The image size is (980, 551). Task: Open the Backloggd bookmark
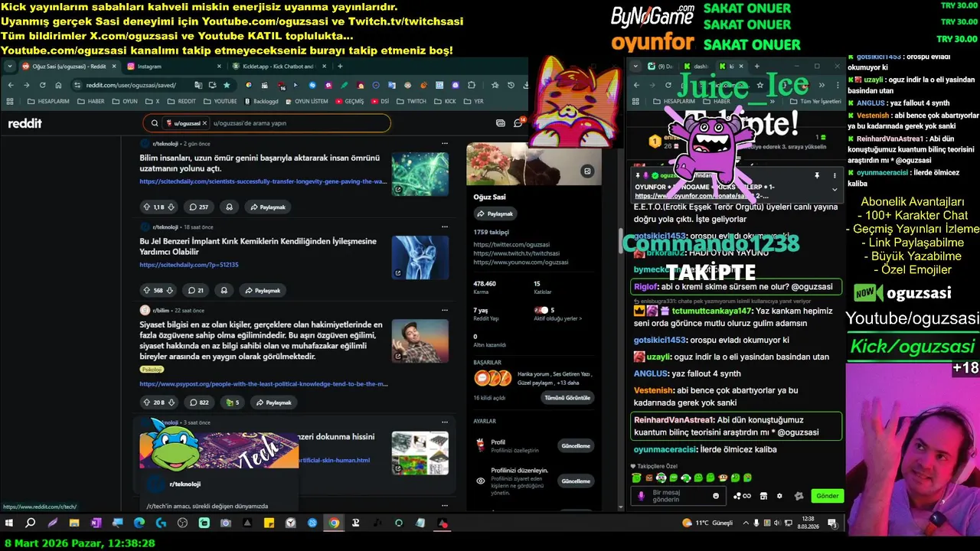click(261, 101)
